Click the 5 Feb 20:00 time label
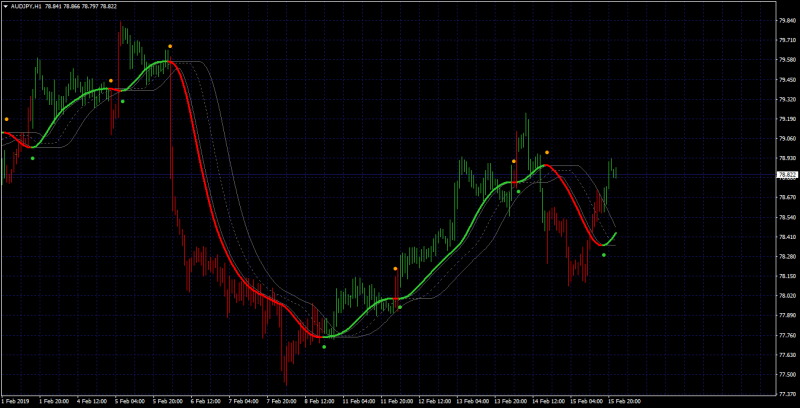Image resolution: width=800 pixels, height=408 pixels. coord(168,401)
